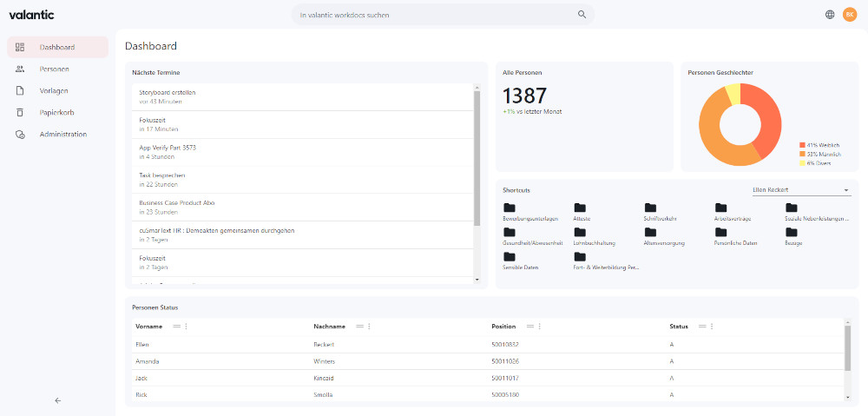This screenshot has height=416, width=868.
Task: Expand the Ellen Reckert person dropdown
Action: click(x=846, y=190)
